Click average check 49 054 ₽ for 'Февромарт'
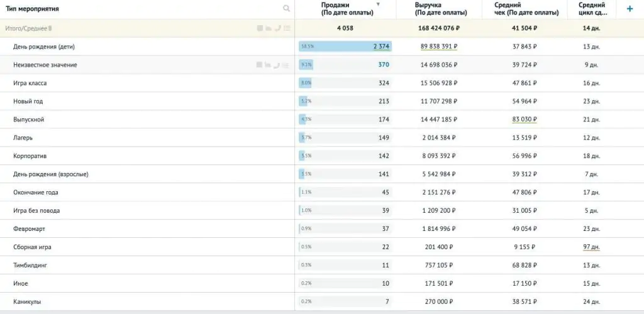The height and width of the screenshot is (314, 644). pos(525,229)
